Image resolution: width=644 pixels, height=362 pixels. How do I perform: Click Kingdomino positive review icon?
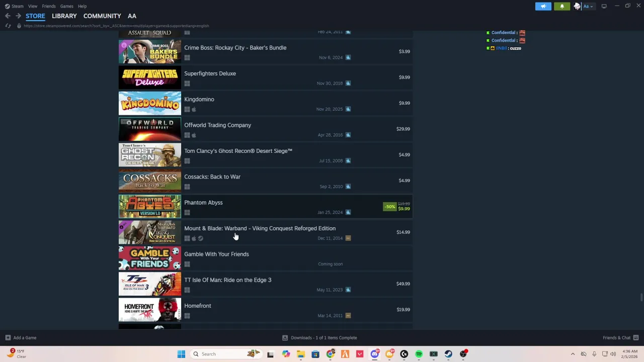(x=348, y=109)
